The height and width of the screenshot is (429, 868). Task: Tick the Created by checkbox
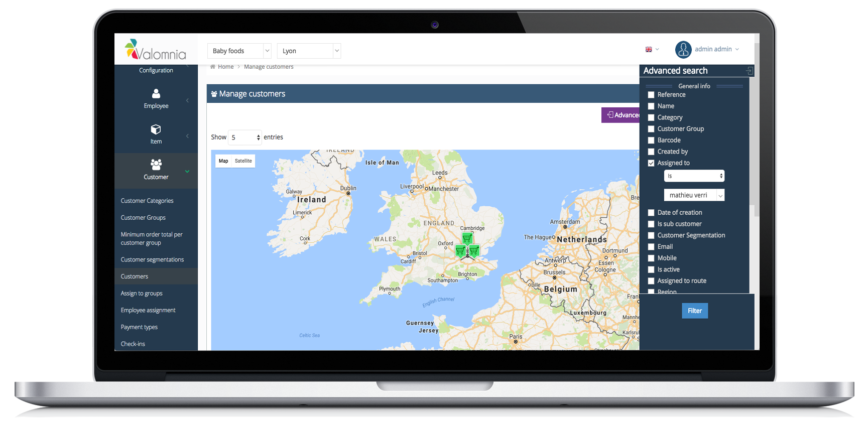(651, 152)
